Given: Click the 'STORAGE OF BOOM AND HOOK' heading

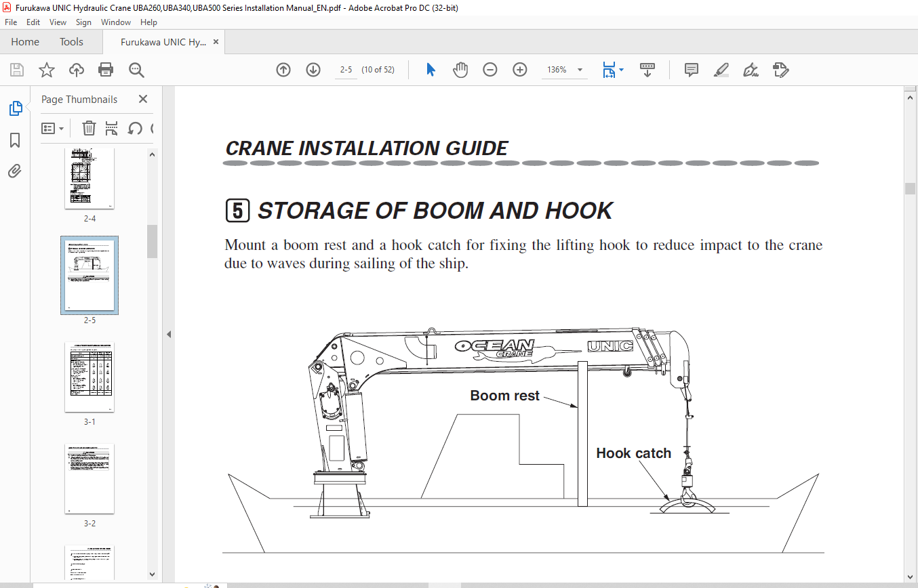Looking at the screenshot, I should (x=435, y=211).
